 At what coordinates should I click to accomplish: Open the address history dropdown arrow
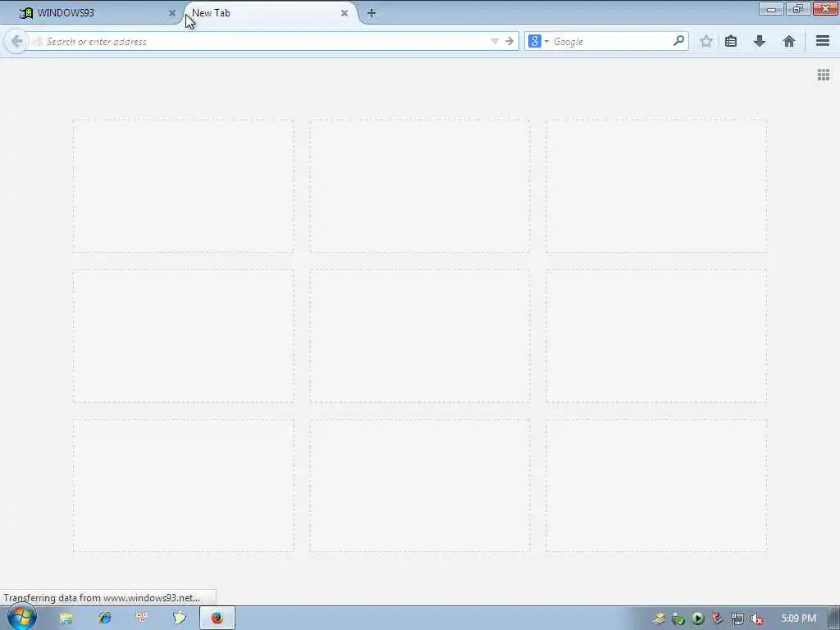495,41
